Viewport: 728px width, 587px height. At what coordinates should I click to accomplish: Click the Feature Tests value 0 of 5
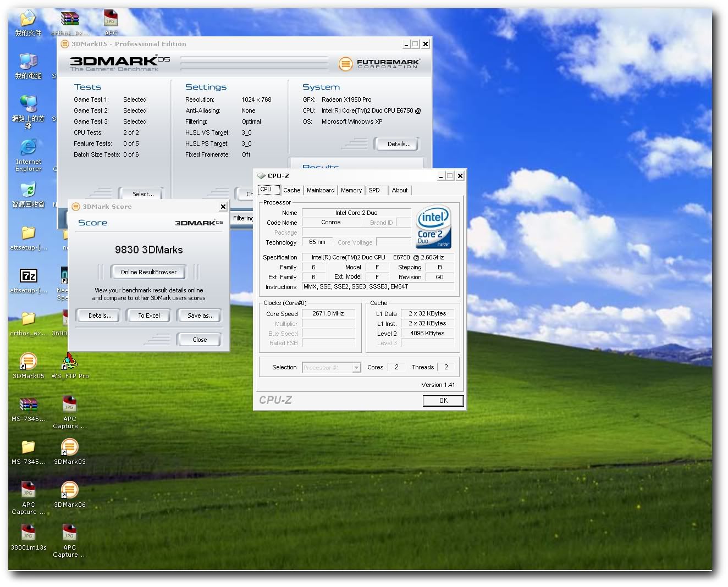[x=131, y=143]
